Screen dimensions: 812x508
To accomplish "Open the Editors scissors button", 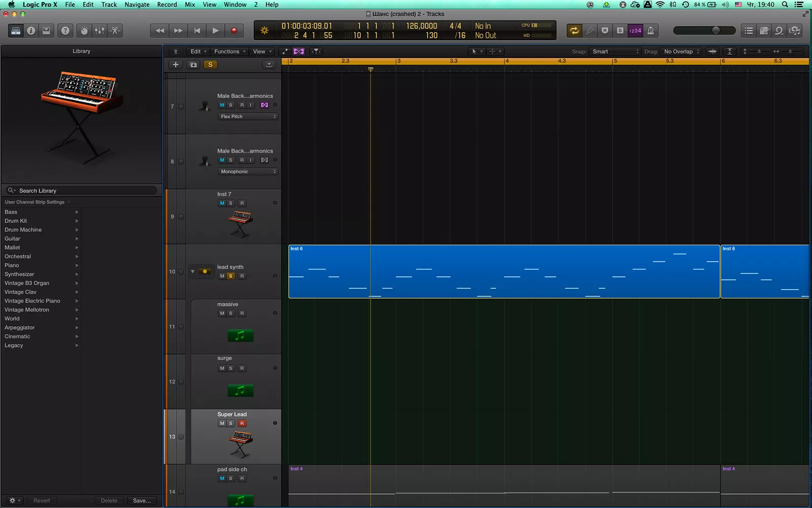I will coord(115,30).
